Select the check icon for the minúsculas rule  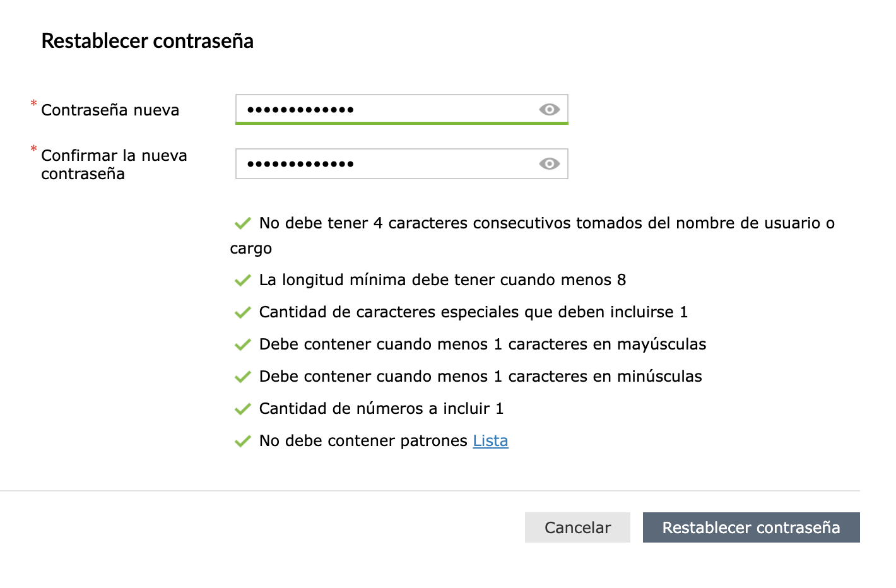(242, 377)
